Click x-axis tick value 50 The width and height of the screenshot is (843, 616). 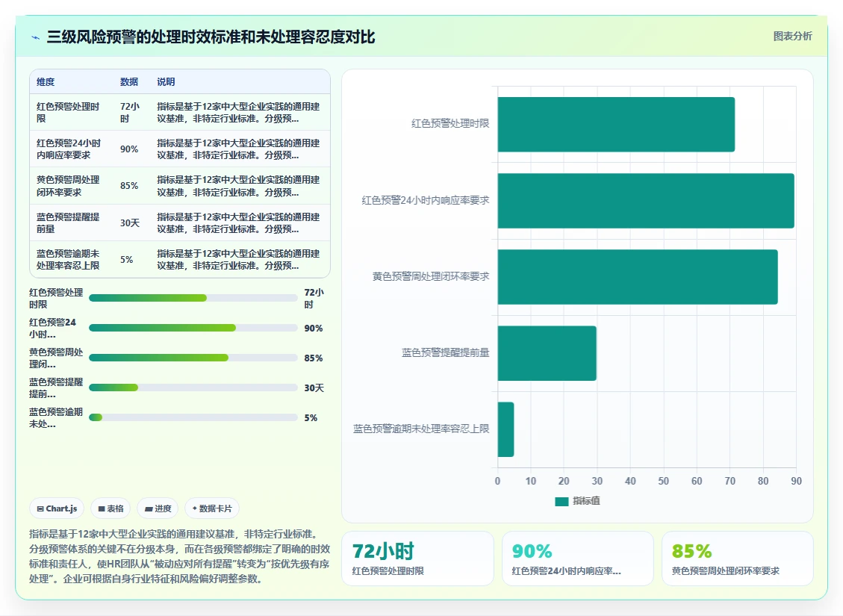coord(664,481)
